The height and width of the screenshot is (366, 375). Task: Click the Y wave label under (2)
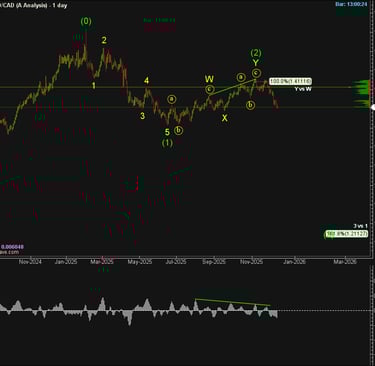click(256, 63)
